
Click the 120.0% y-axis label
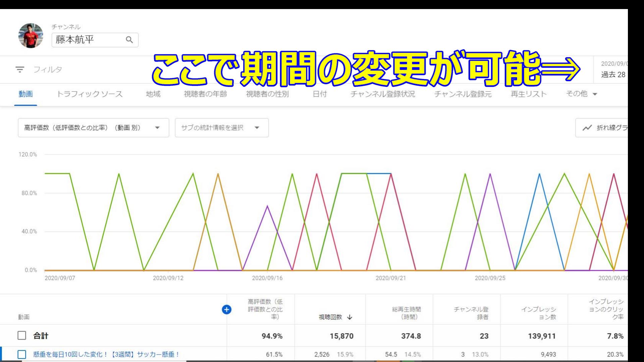point(28,155)
